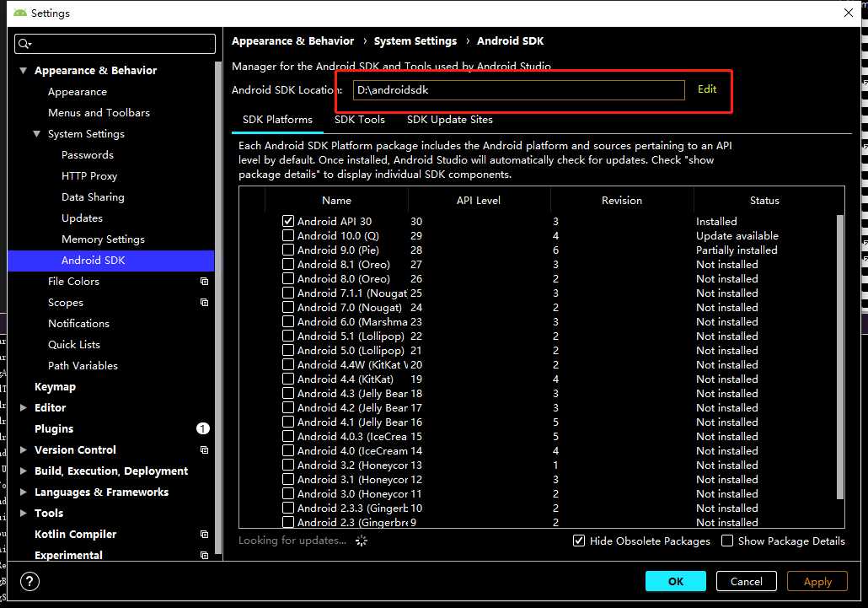Enable Show Package Details checkbox
The width and height of the screenshot is (868, 608).
tap(727, 541)
